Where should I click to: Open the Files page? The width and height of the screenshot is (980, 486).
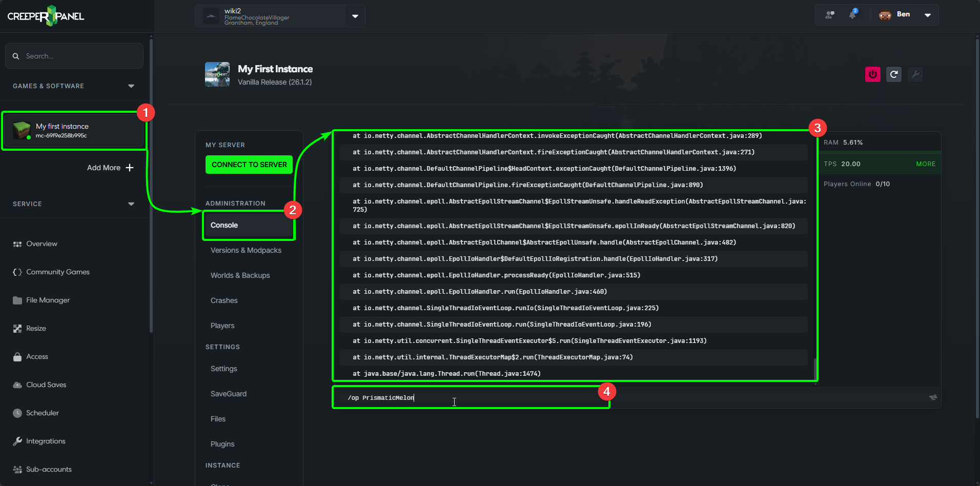pyautogui.click(x=218, y=419)
